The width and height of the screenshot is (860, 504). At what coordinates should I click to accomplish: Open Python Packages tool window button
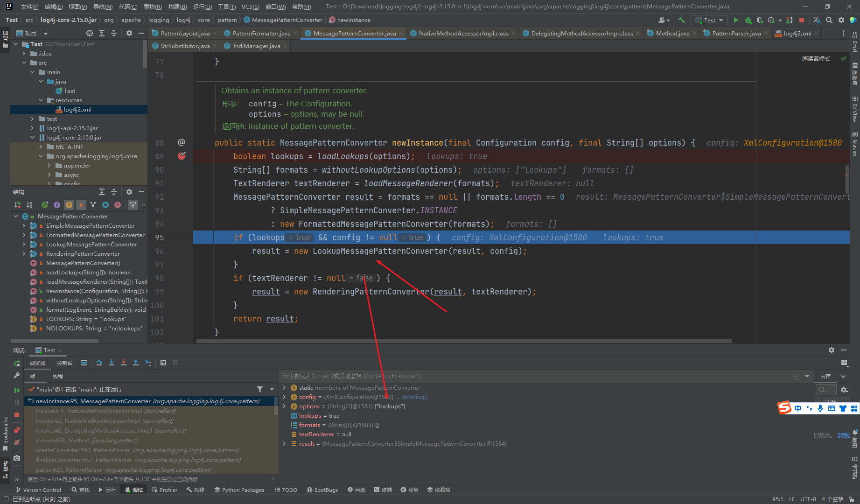pyautogui.click(x=239, y=490)
